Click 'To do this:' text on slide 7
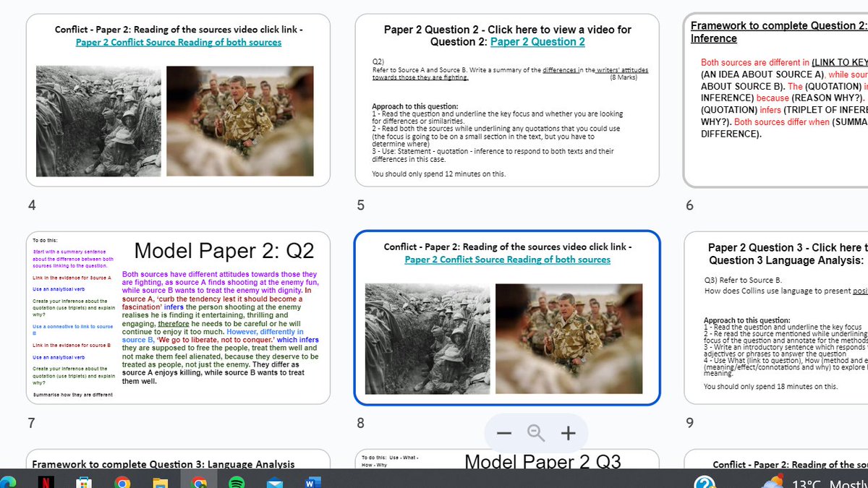868x488 pixels. 45,239
